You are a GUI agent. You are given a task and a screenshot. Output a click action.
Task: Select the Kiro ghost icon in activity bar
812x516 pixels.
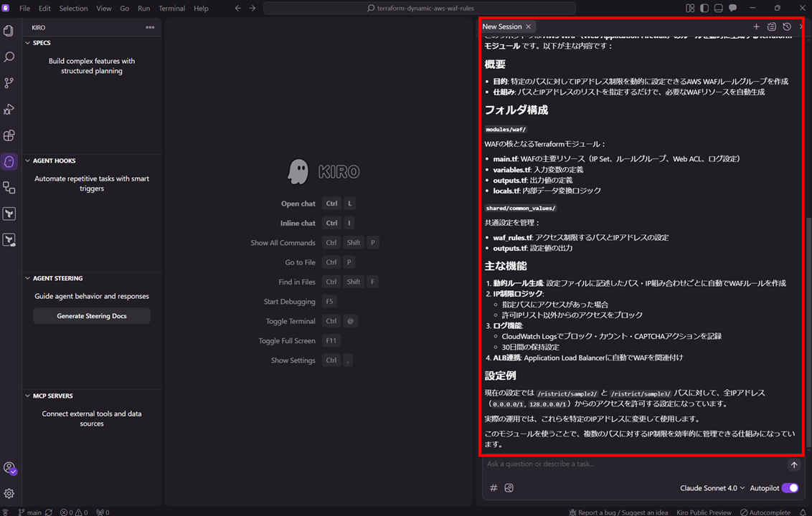[x=9, y=161]
